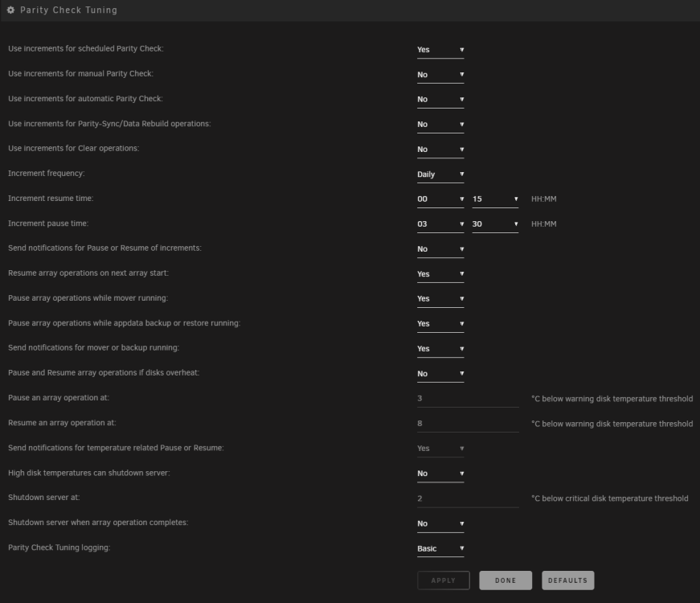Open dropdown for manual Parity Check increments
The image size is (700, 603).
(440, 75)
